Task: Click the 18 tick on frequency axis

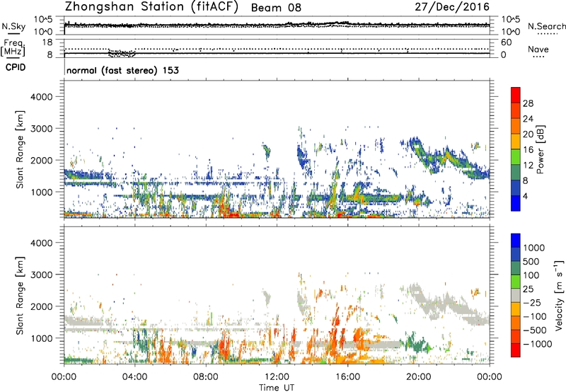Action: (x=47, y=42)
